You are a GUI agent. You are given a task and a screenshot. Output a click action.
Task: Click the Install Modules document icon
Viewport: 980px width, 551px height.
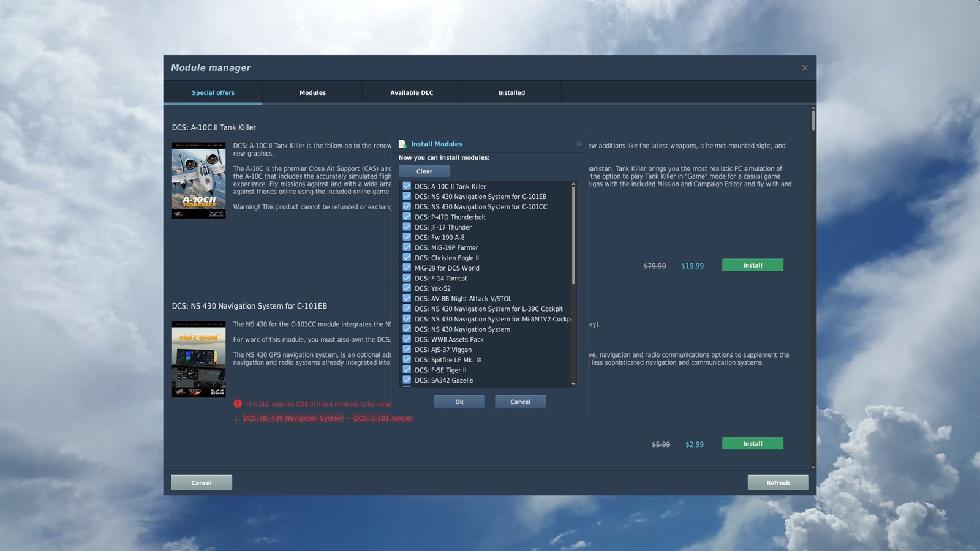point(402,144)
